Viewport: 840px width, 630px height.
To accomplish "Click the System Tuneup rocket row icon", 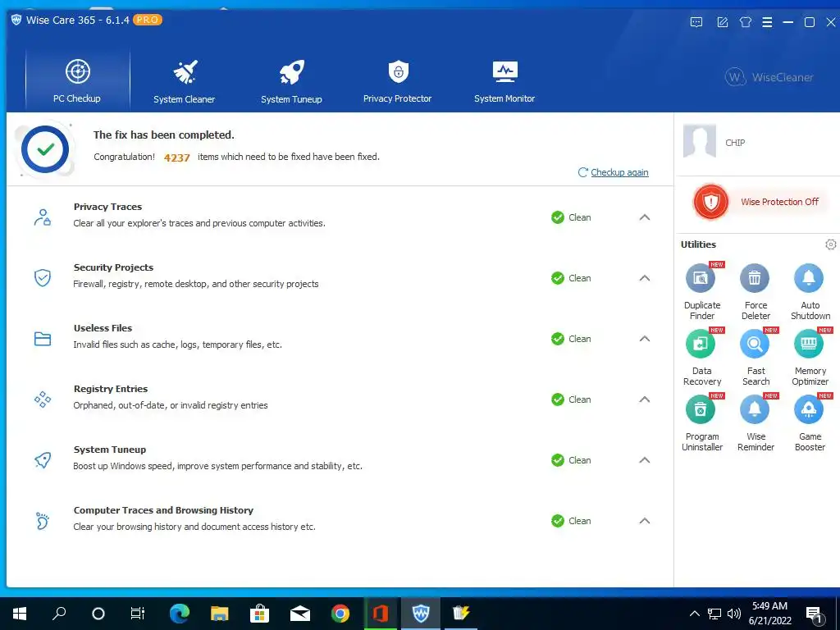I will 43,460.
